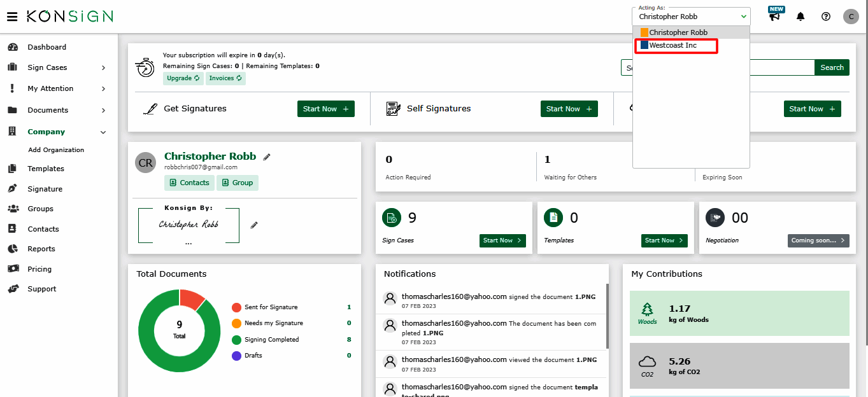Click the Upgrade button
Image resolution: width=868 pixels, height=397 pixels.
pyautogui.click(x=183, y=78)
